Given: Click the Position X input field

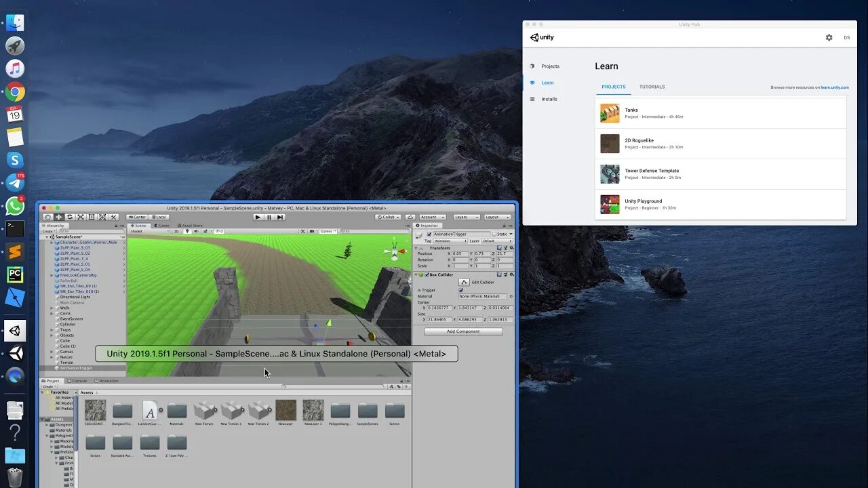Looking at the screenshot, I should click(x=460, y=253).
